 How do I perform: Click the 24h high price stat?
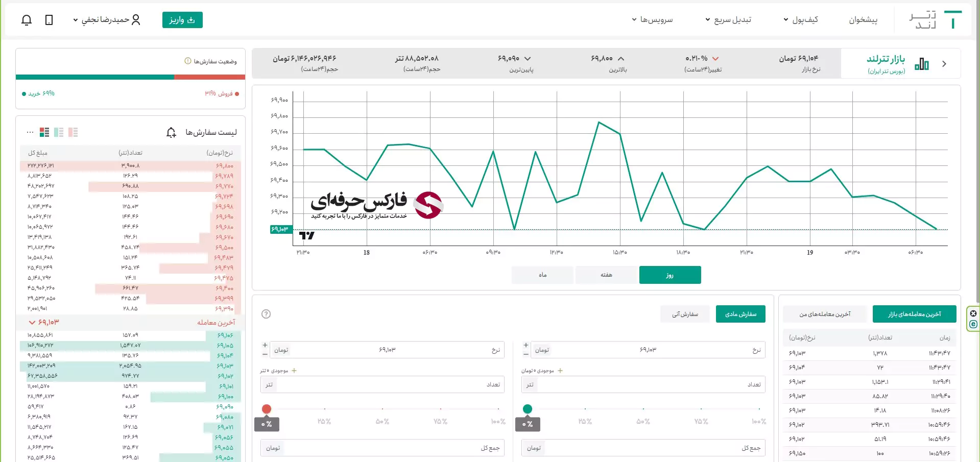tap(609, 63)
